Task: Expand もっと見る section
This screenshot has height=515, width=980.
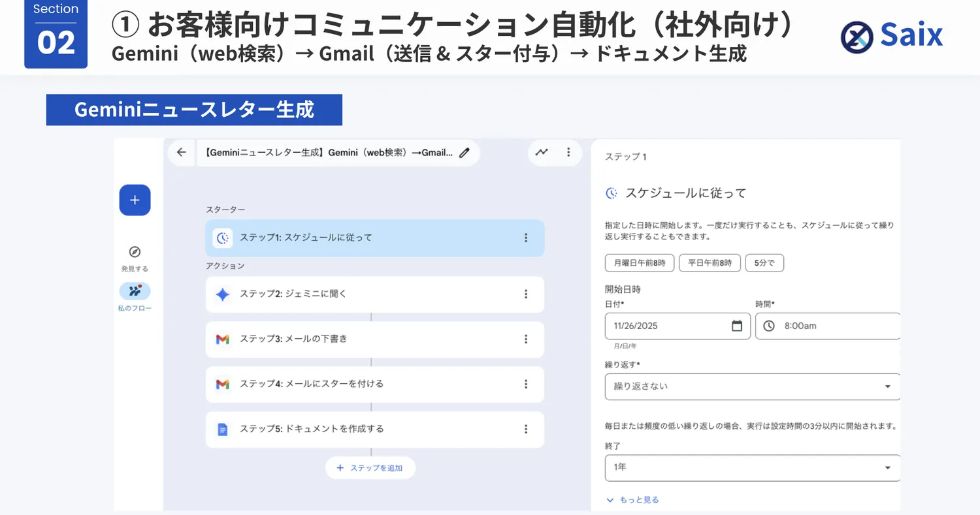Action: [x=632, y=500]
